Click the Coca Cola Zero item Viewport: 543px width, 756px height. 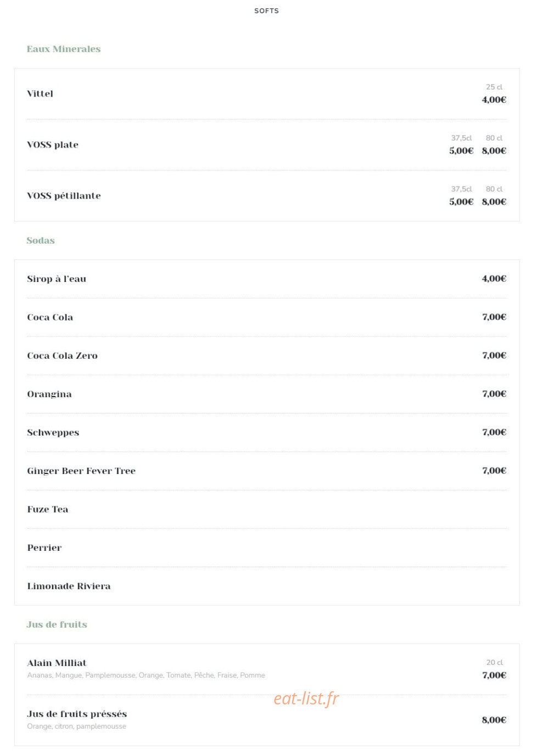point(63,356)
